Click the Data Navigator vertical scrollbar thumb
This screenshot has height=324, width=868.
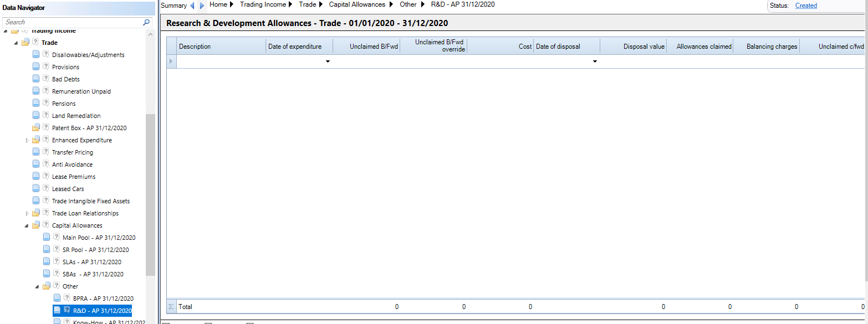coord(150,194)
